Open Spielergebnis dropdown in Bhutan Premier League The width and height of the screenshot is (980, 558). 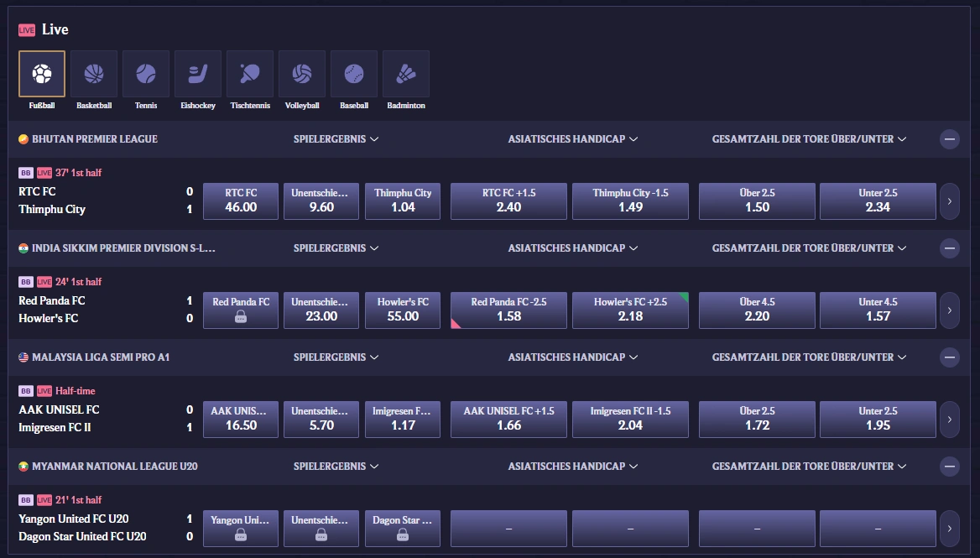pyautogui.click(x=336, y=139)
